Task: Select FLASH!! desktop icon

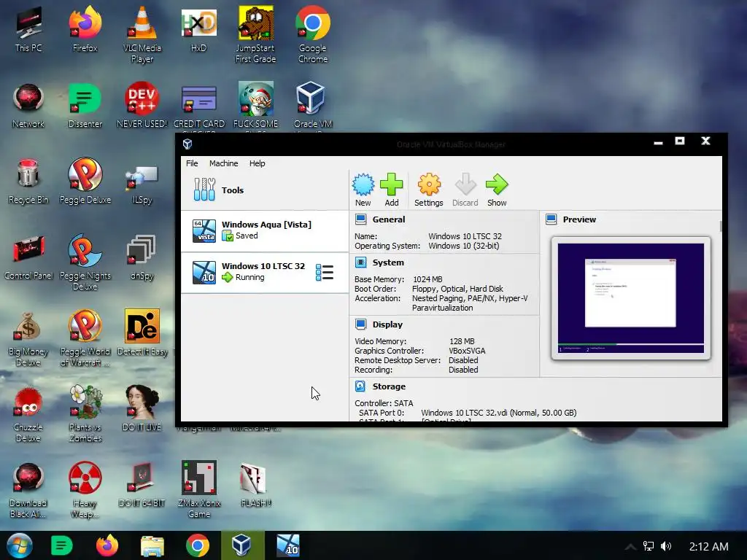Action: tap(255, 485)
